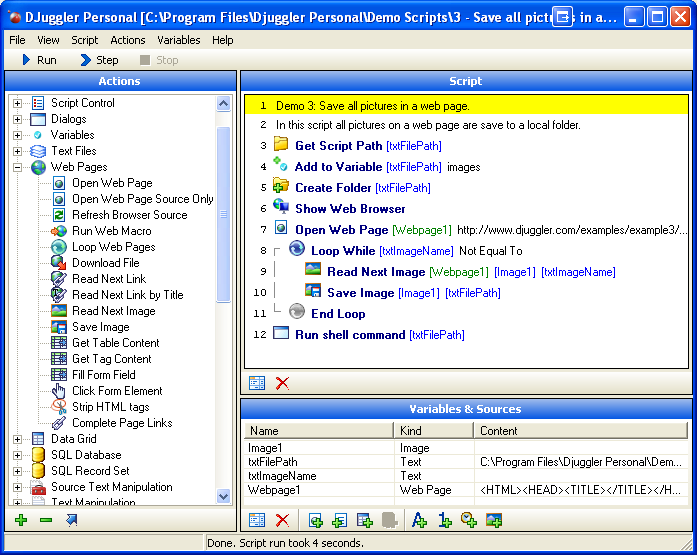This screenshot has width=697, height=555.
Task: Select the Fill Form Field icon
Action: tap(59, 375)
